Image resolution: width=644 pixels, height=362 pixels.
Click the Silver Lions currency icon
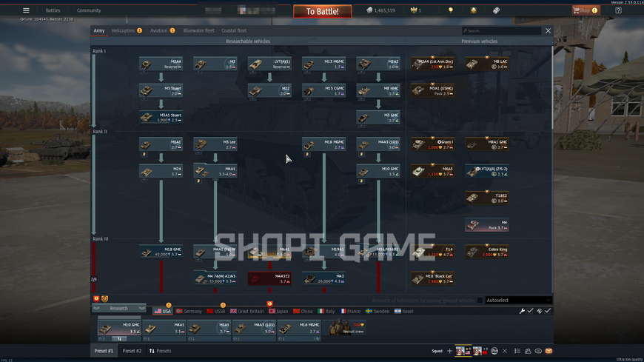coord(369,10)
